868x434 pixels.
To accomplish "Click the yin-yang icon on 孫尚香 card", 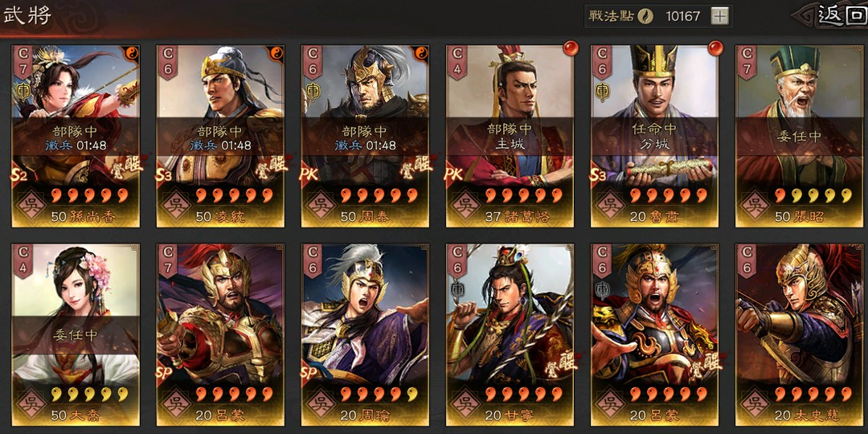I will point(132,53).
